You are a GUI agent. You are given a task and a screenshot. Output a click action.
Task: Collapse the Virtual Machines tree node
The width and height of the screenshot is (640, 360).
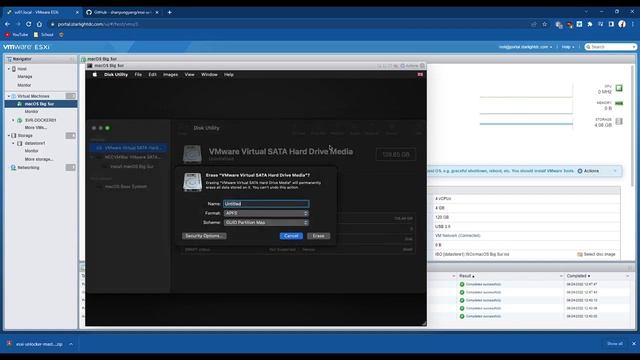[9, 96]
